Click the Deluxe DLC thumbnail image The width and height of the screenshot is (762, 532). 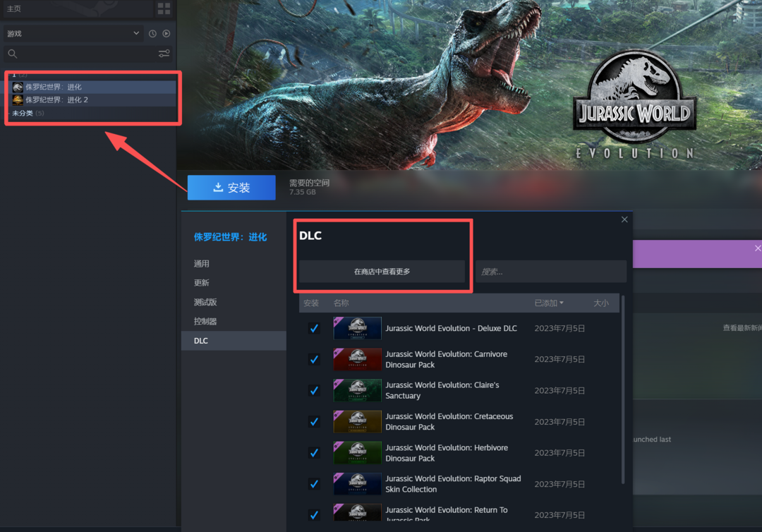pyautogui.click(x=358, y=328)
